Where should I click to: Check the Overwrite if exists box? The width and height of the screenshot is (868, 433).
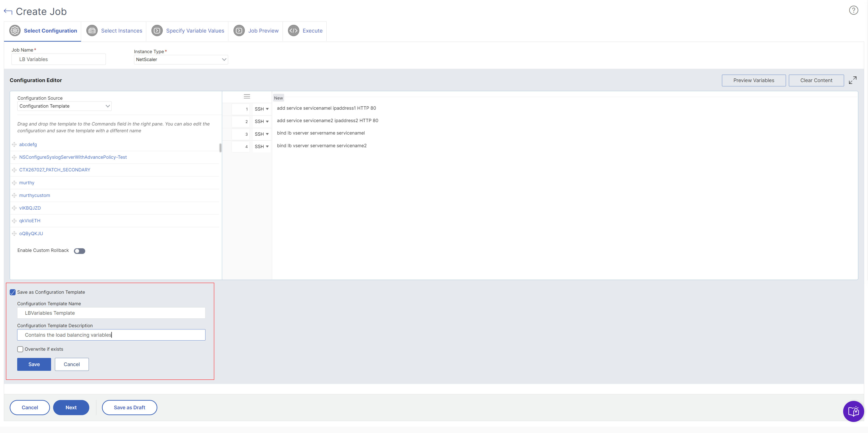tap(20, 349)
